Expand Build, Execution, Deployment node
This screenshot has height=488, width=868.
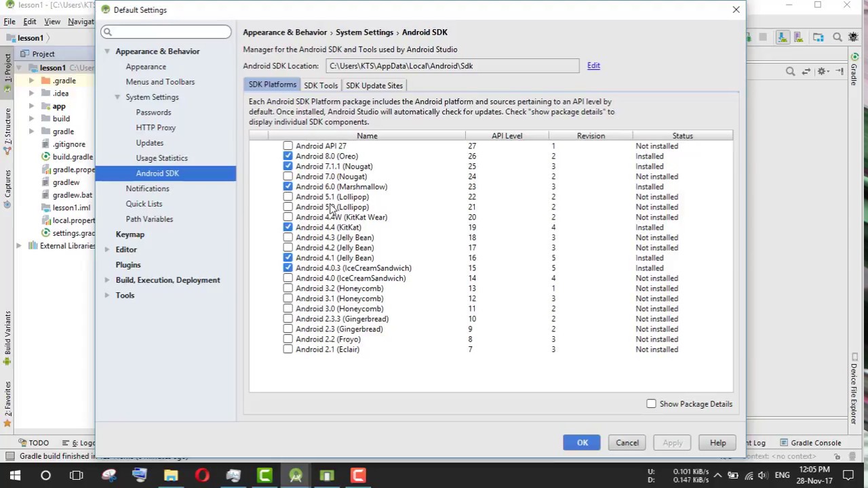(106, 280)
